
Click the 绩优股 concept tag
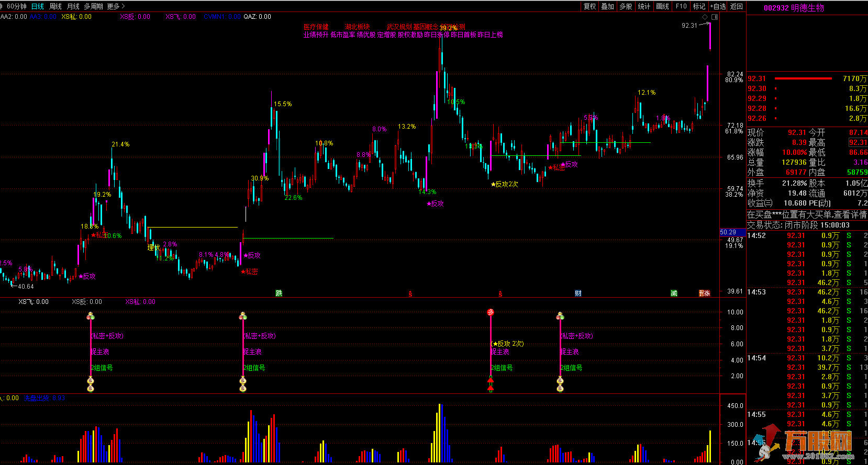click(366, 35)
